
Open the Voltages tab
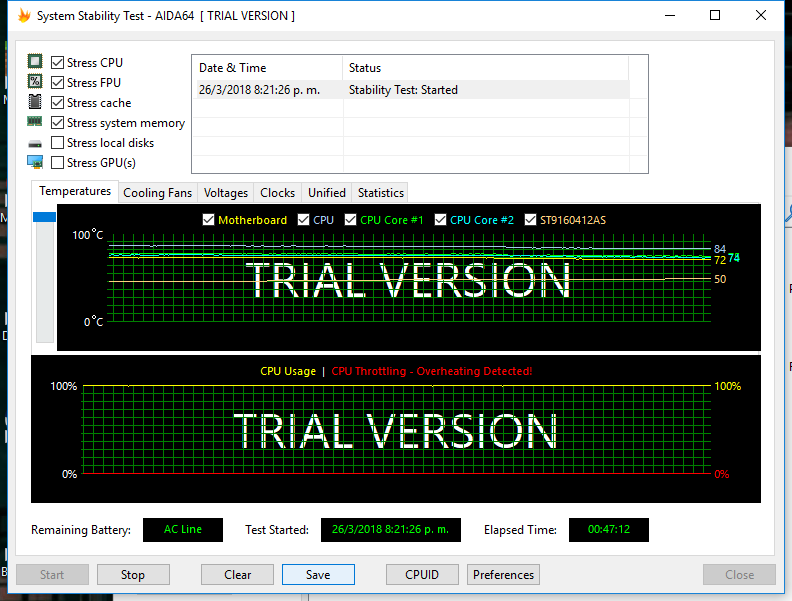click(x=226, y=193)
